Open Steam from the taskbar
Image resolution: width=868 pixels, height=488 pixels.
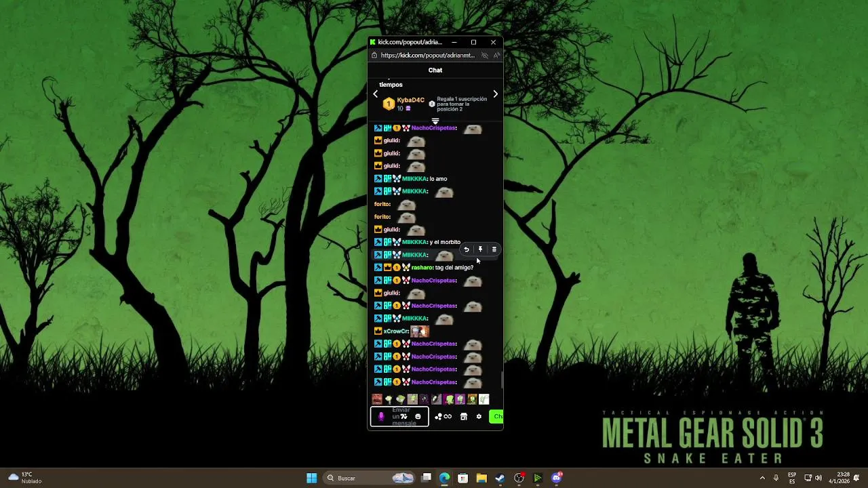pyautogui.click(x=500, y=478)
